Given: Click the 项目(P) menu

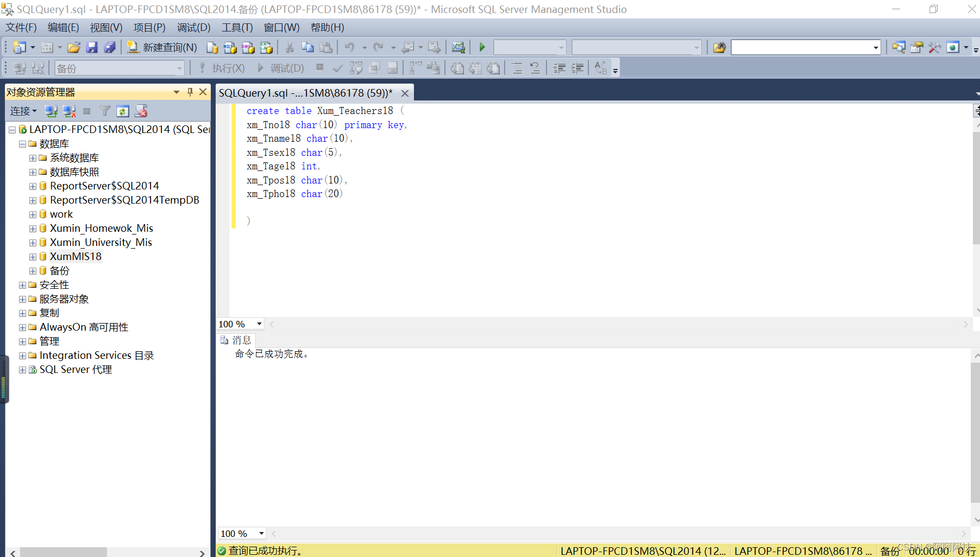Looking at the screenshot, I should click(x=149, y=28).
